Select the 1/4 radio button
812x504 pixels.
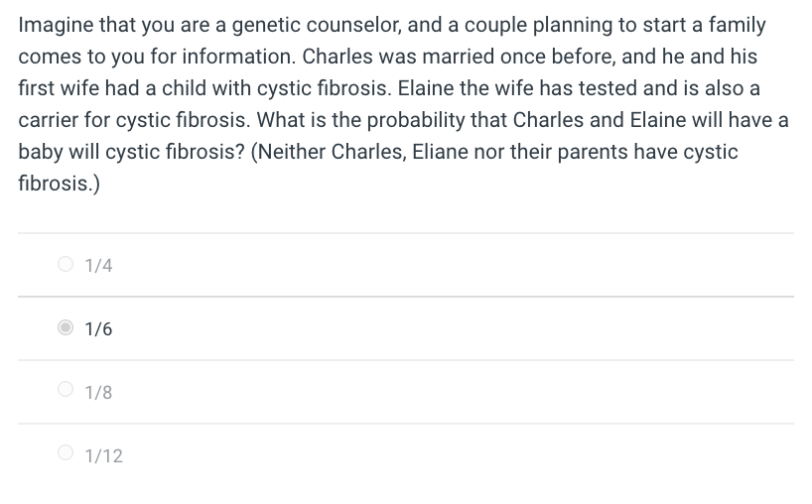66,265
